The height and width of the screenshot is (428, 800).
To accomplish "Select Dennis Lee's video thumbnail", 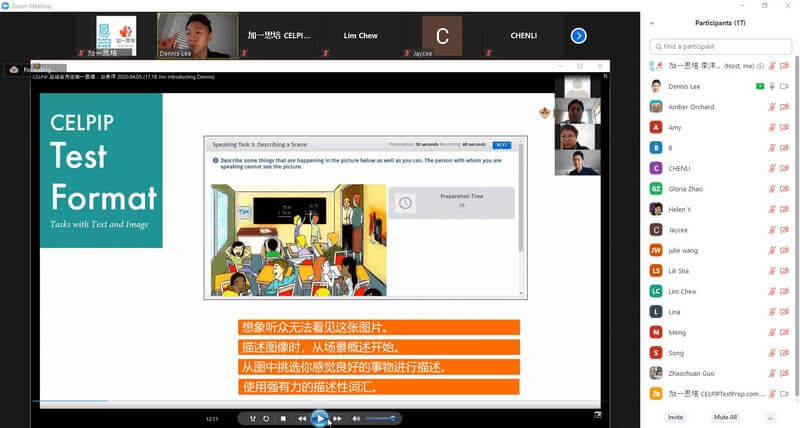I will tap(198, 33).
